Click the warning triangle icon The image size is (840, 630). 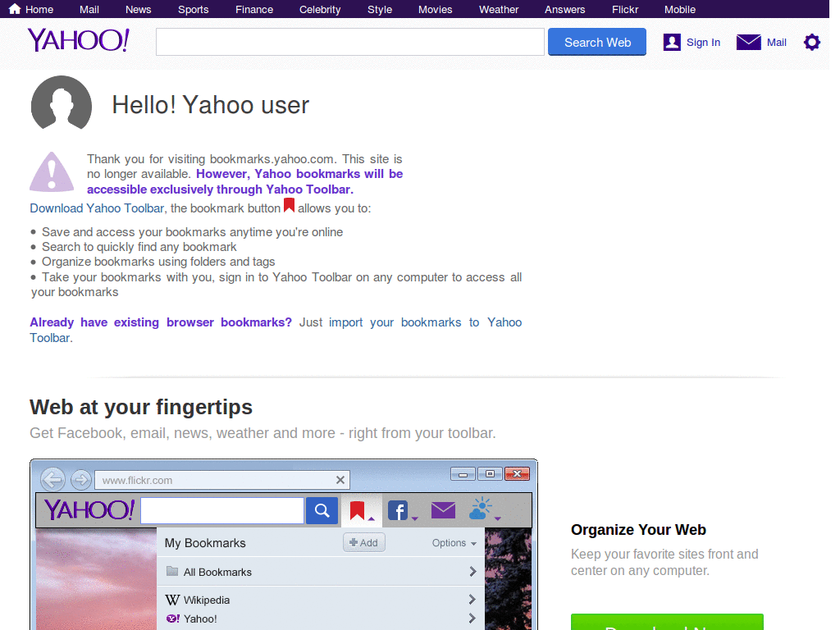[52, 172]
